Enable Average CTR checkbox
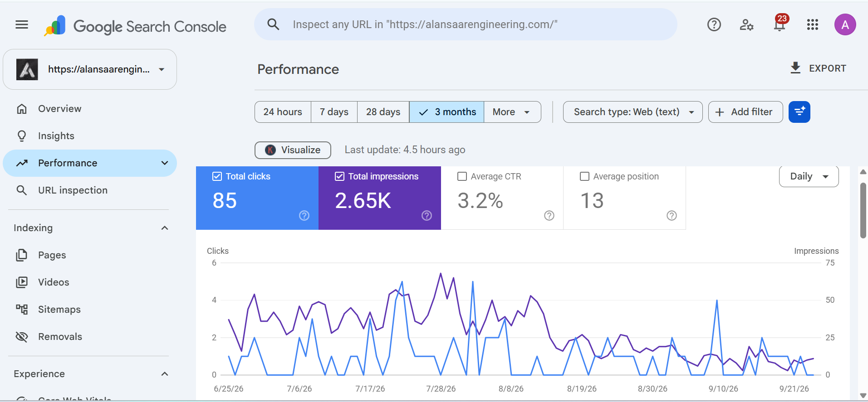Image resolution: width=868 pixels, height=402 pixels. coord(462,176)
